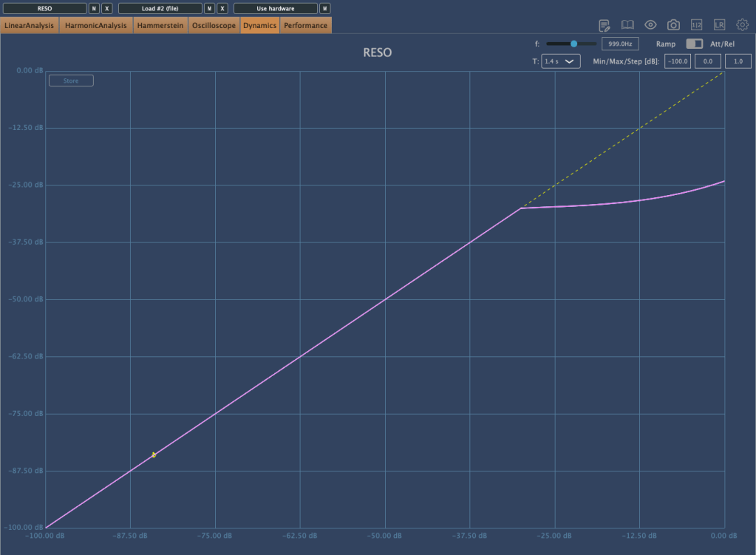The width and height of the screenshot is (756, 555).
Task: Toggle the Ramp / Att/Rel switch
Action: coord(694,44)
